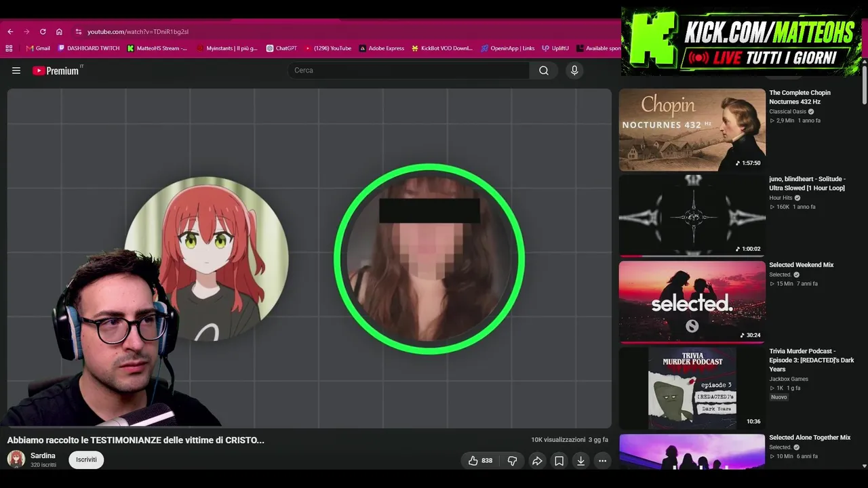Open the UpliftU bookmark

coord(555,48)
